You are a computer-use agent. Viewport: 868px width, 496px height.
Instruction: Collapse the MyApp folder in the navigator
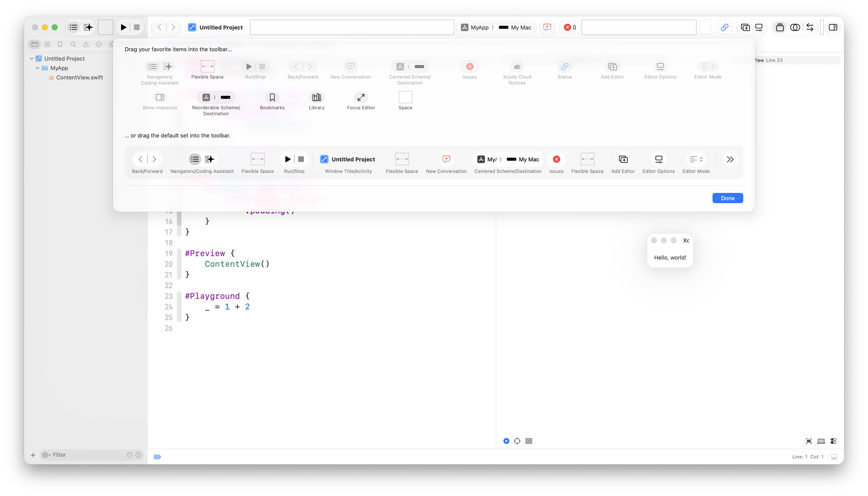(x=38, y=68)
